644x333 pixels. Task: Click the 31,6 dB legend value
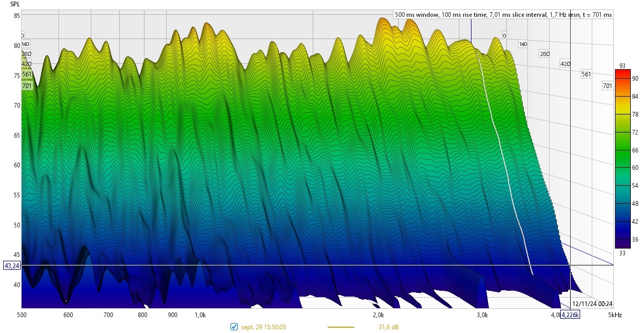(388, 327)
